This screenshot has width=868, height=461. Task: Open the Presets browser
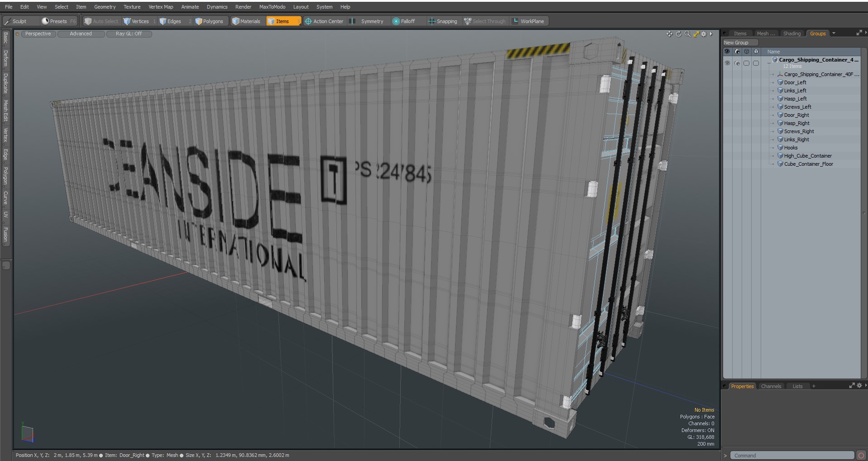coord(58,21)
